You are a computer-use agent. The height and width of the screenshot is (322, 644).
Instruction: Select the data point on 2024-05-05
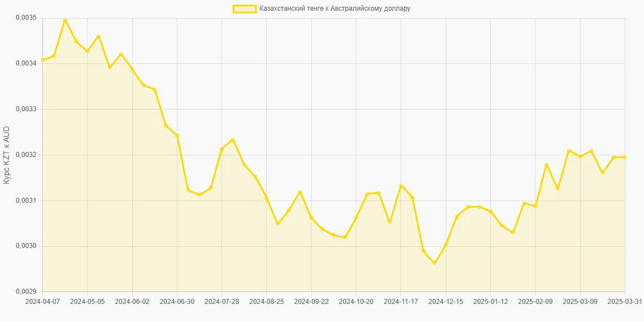[87, 51]
